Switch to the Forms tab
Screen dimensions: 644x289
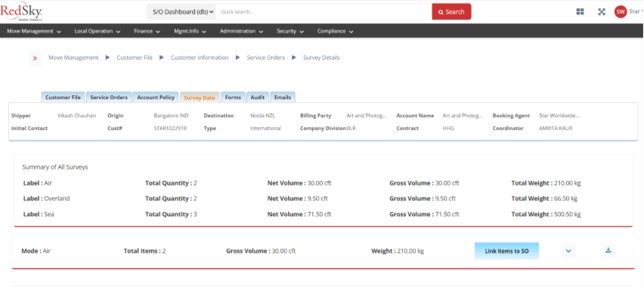233,98
